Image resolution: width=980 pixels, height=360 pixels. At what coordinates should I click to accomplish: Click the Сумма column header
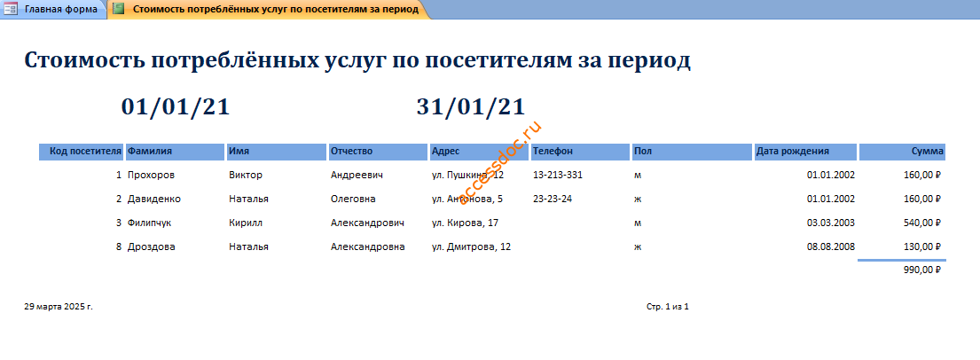pos(902,152)
